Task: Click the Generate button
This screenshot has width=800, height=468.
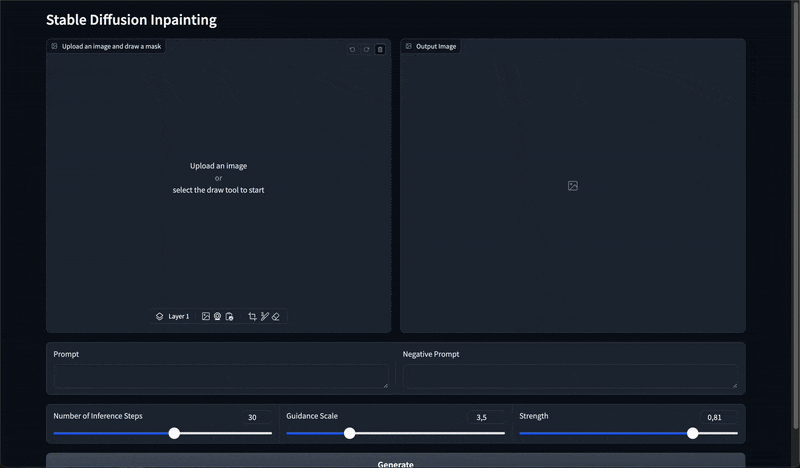Action: [395, 461]
